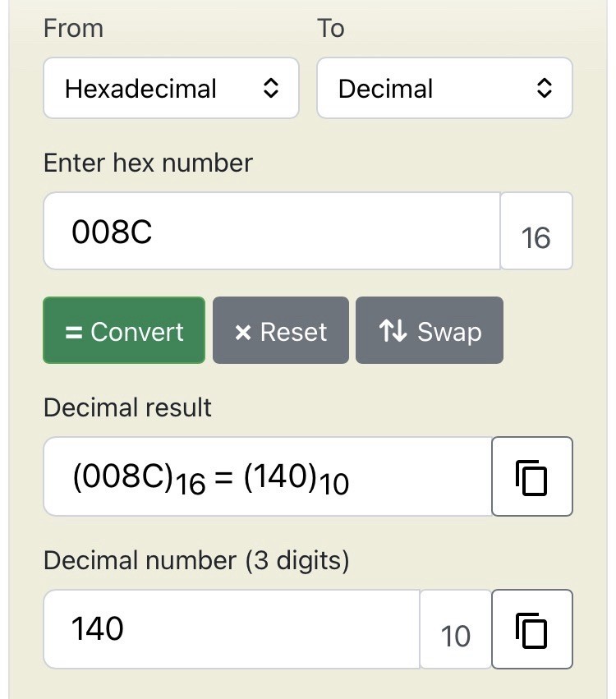
Task: Open the Decimal target base dropdown
Action: (x=444, y=89)
